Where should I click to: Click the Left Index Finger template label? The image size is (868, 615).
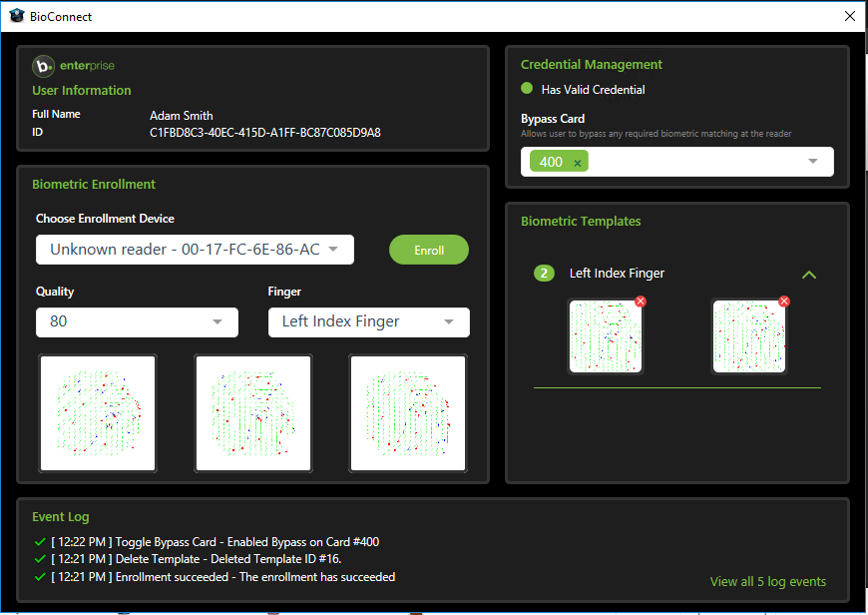click(x=617, y=274)
